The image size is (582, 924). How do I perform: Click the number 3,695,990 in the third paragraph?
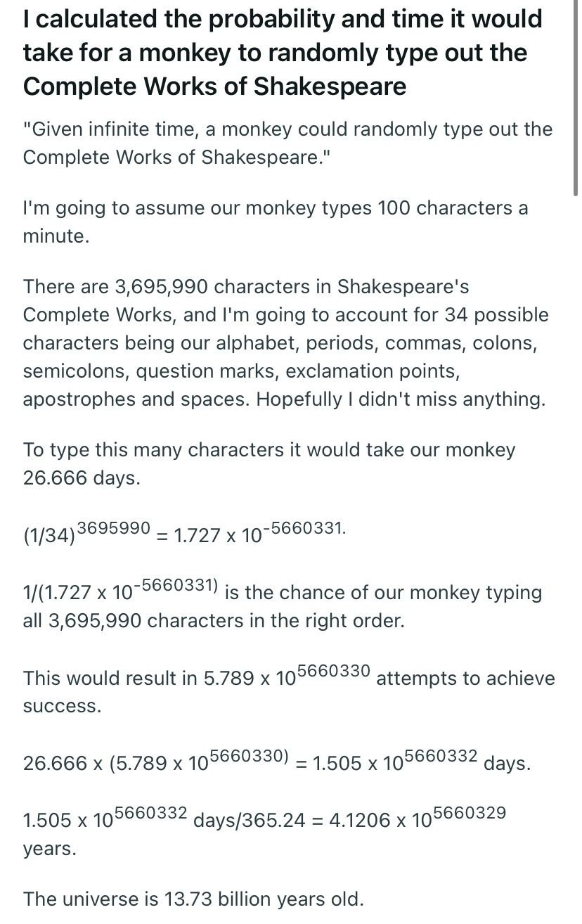pyautogui.click(x=160, y=287)
